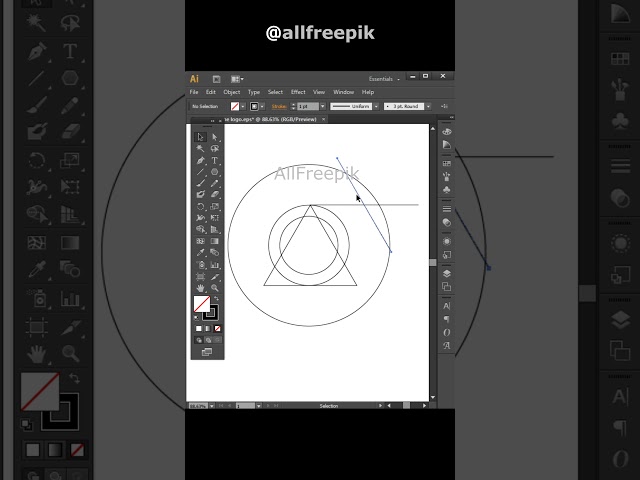Open the Character panel icon
Image resolution: width=640 pixels, height=480 pixels.
(x=447, y=306)
